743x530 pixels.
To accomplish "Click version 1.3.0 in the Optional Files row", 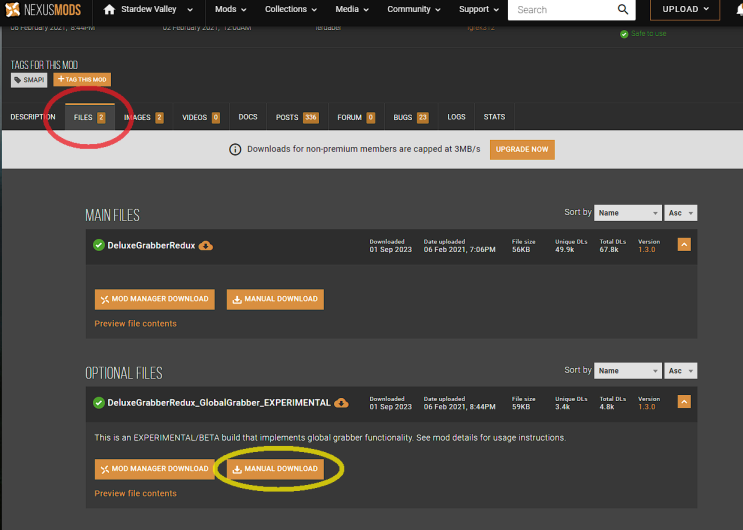I will tap(647, 407).
